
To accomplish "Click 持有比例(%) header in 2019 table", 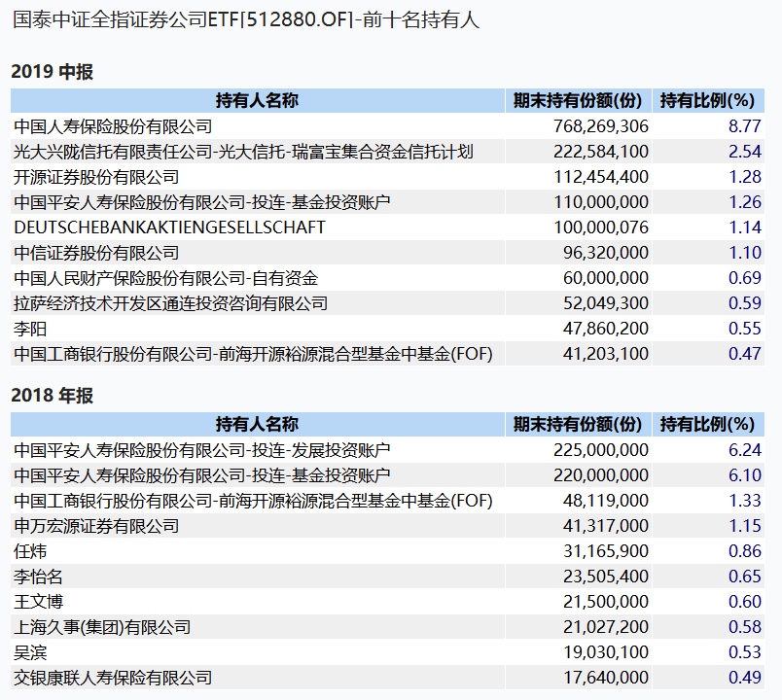I will (708, 101).
